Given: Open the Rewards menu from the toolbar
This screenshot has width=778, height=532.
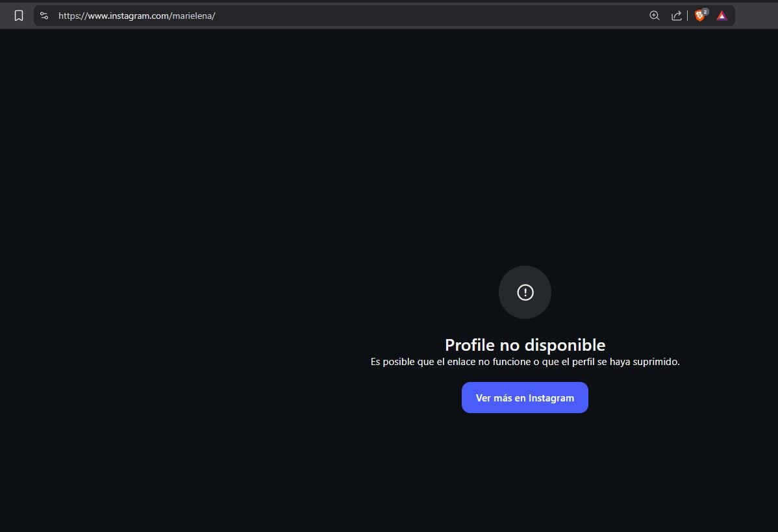Looking at the screenshot, I should pyautogui.click(x=721, y=15).
